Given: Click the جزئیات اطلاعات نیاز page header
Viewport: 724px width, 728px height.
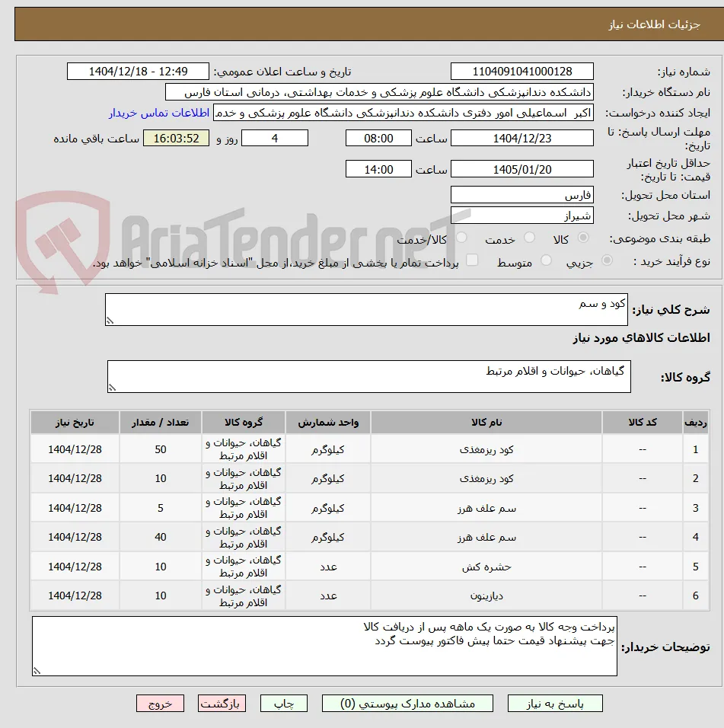Looking at the screenshot, I should pyautogui.click(x=655, y=24).
